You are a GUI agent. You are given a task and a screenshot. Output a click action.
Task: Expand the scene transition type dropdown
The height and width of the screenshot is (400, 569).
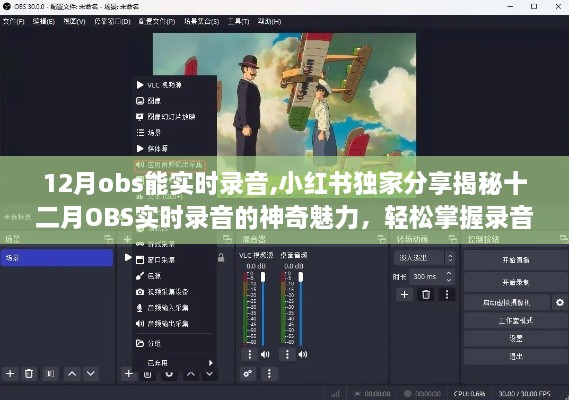click(x=424, y=258)
